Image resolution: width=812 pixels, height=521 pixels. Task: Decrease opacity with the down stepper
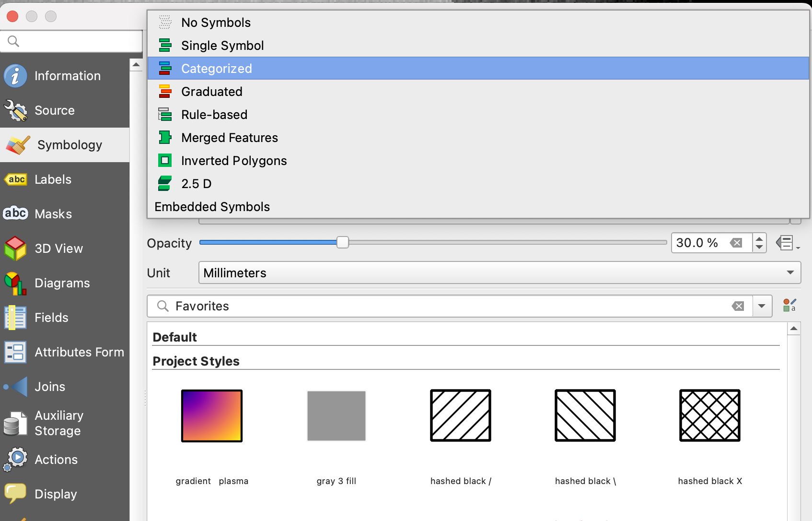click(759, 248)
